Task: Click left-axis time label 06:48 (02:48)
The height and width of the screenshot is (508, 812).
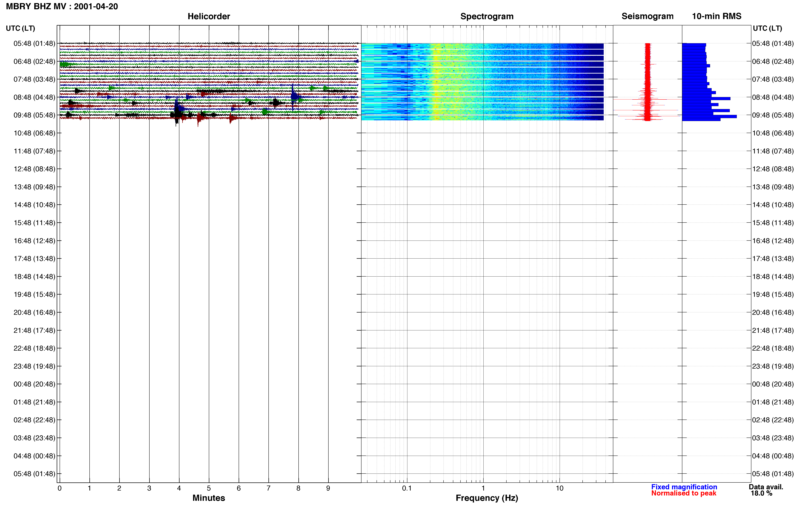Action: [x=34, y=62]
